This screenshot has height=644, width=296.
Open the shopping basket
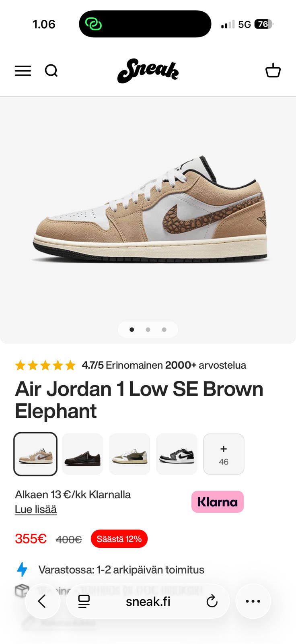[x=273, y=70]
